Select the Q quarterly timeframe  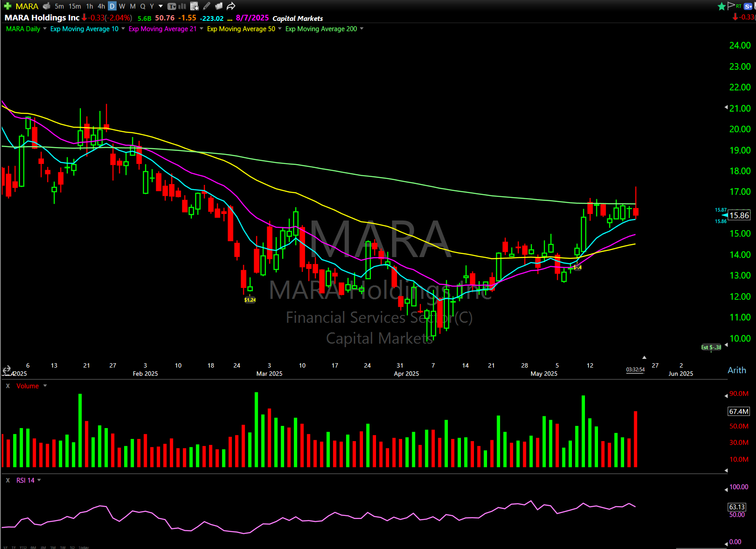click(x=143, y=6)
